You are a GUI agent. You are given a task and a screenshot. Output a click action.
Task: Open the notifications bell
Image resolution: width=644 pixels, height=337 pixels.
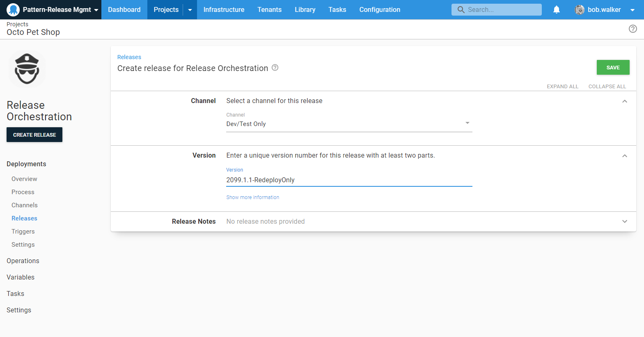point(556,9)
